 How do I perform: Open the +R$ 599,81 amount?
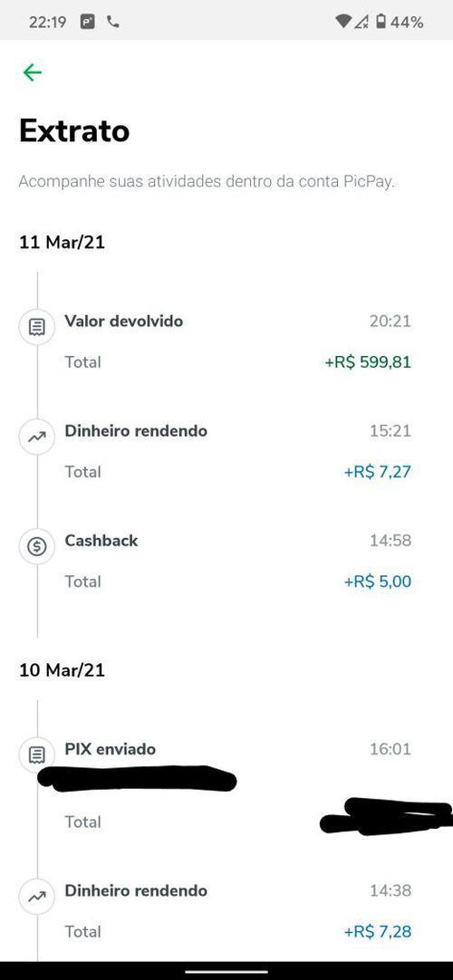pos(368,362)
